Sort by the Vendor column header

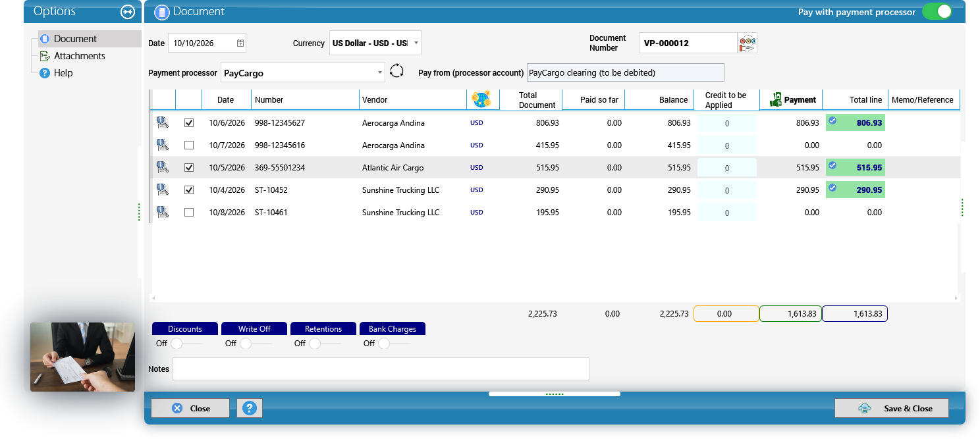[x=412, y=100]
